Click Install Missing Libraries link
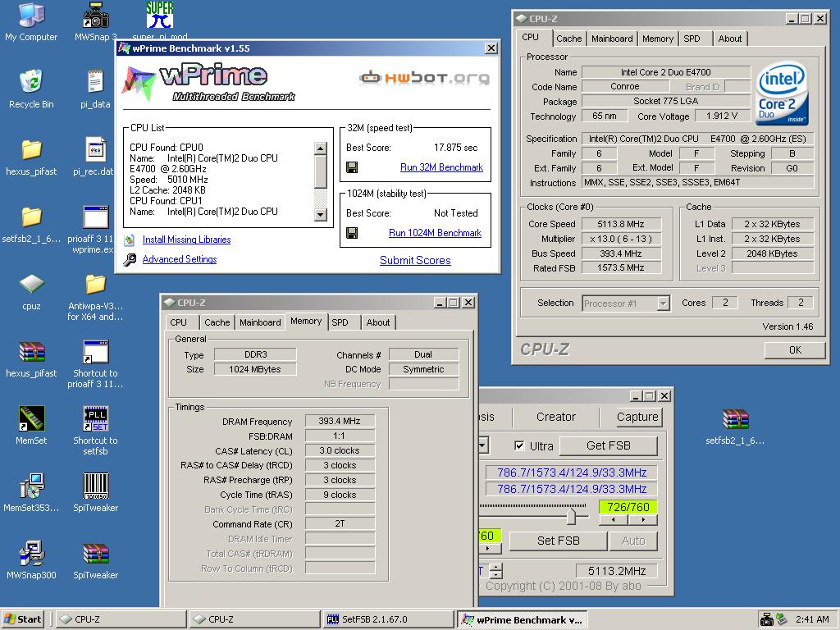The image size is (840, 630). [186, 240]
